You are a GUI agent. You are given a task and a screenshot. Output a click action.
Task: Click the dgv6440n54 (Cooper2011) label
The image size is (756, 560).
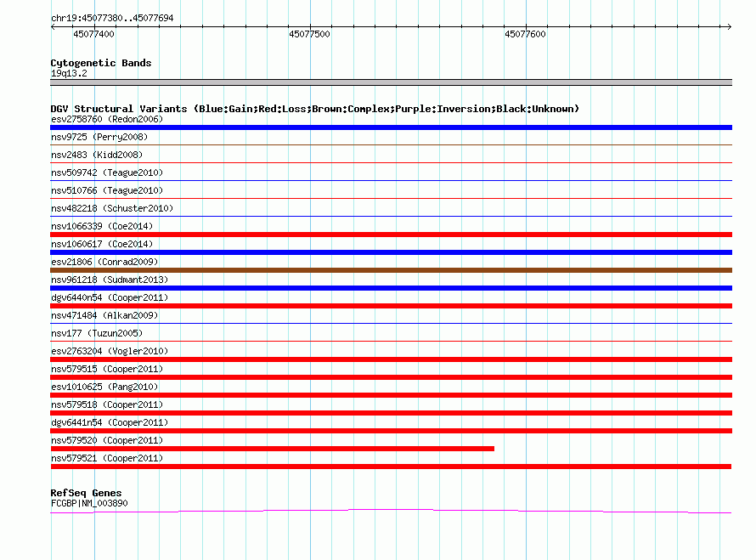pos(110,297)
